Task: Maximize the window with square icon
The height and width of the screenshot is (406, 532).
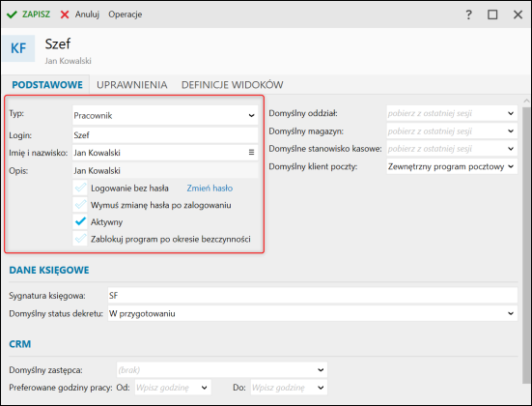Action: pos(492,14)
